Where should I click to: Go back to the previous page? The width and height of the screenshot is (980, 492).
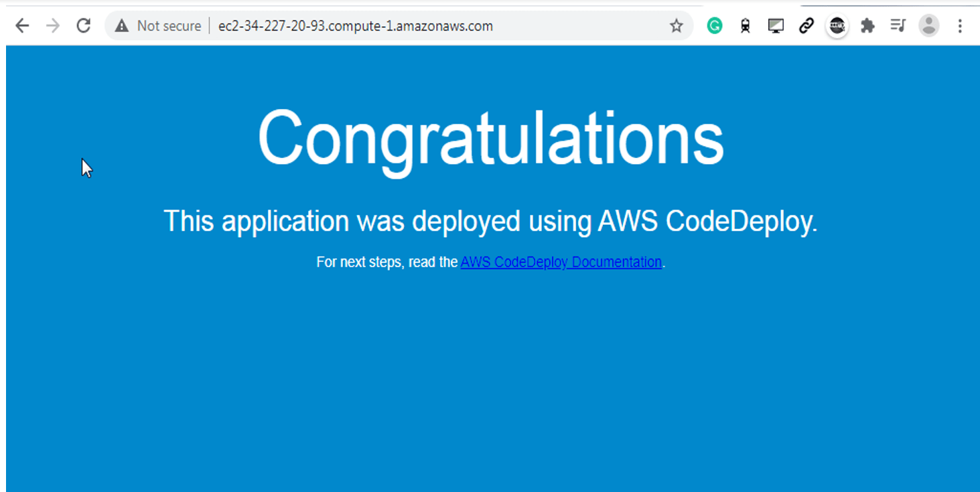pyautogui.click(x=22, y=25)
